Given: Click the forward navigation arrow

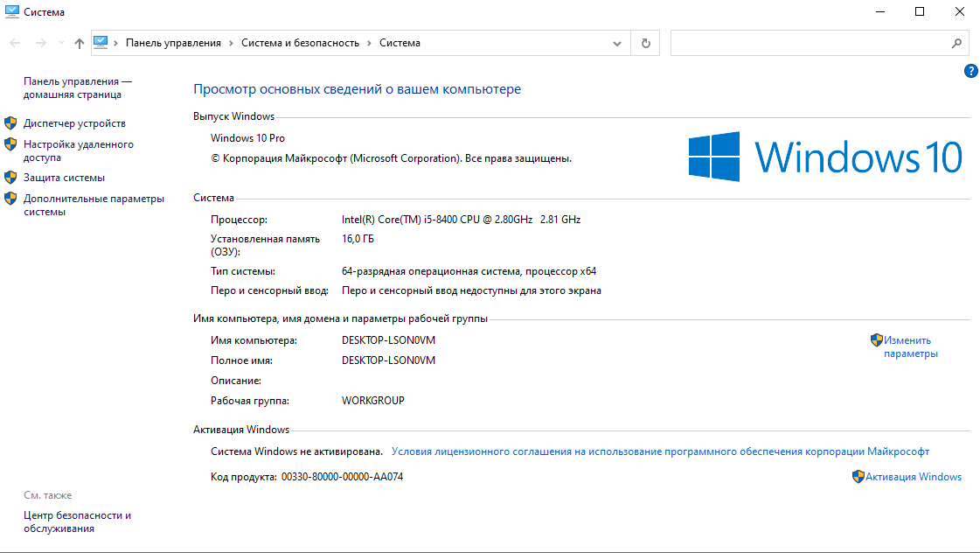Looking at the screenshot, I should [40, 43].
